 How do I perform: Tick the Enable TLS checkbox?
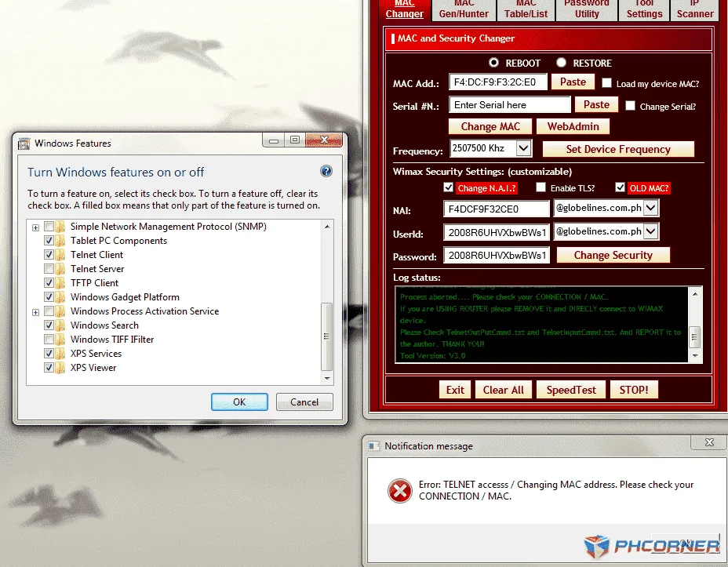coord(541,187)
